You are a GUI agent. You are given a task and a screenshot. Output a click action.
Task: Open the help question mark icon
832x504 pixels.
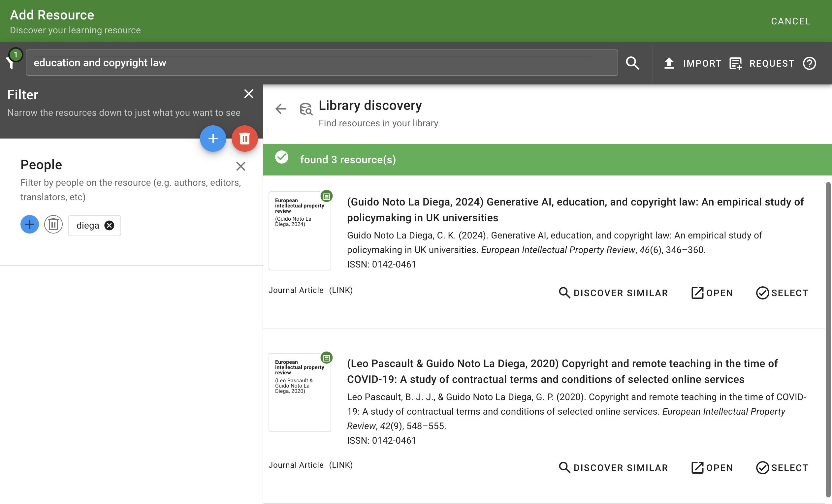click(809, 63)
